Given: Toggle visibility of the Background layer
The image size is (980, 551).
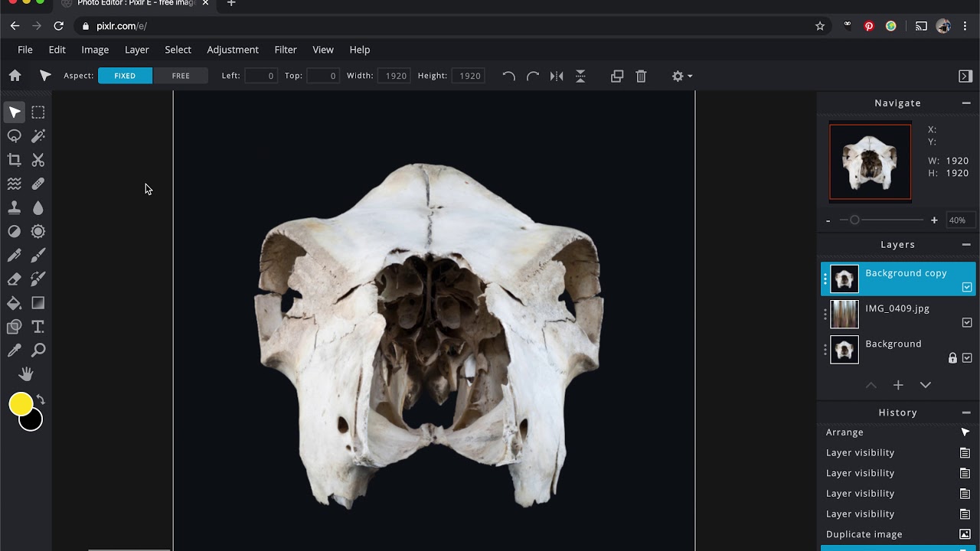Looking at the screenshot, I should (967, 357).
